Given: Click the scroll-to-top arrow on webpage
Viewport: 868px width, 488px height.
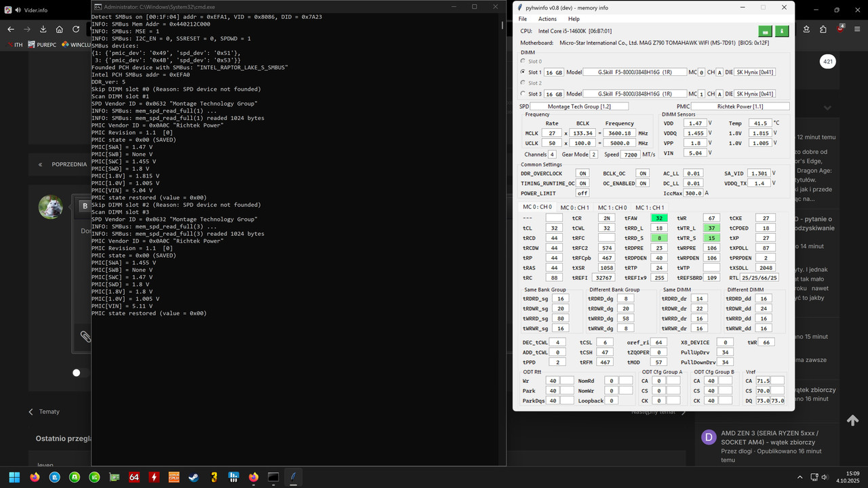Looking at the screenshot, I should (x=852, y=420).
